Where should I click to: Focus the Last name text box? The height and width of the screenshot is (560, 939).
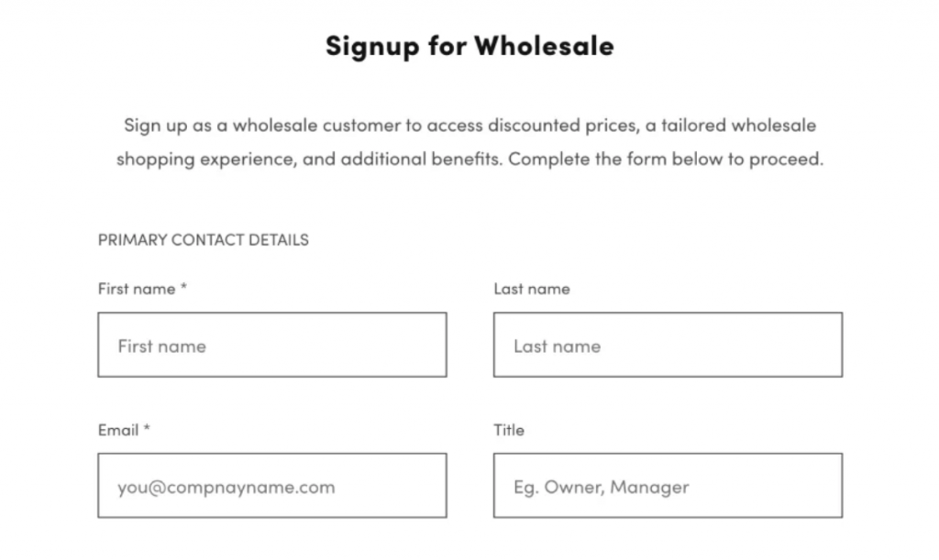click(668, 345)
